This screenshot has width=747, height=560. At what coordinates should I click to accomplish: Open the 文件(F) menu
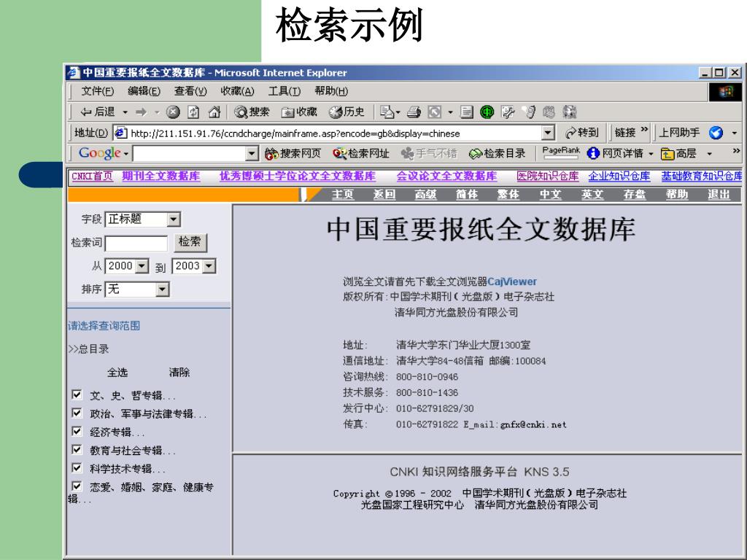pyautogui.click(x=97, y=91)
